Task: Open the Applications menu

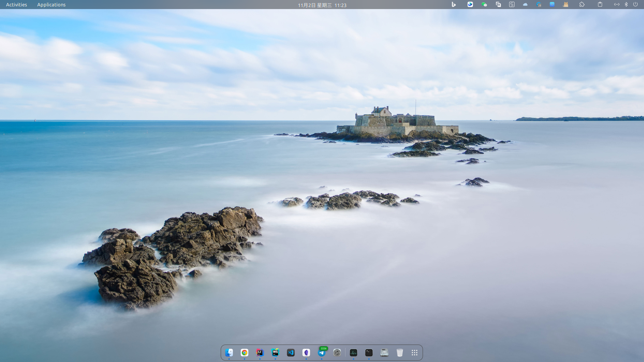Action: click(x=51, y=5)
